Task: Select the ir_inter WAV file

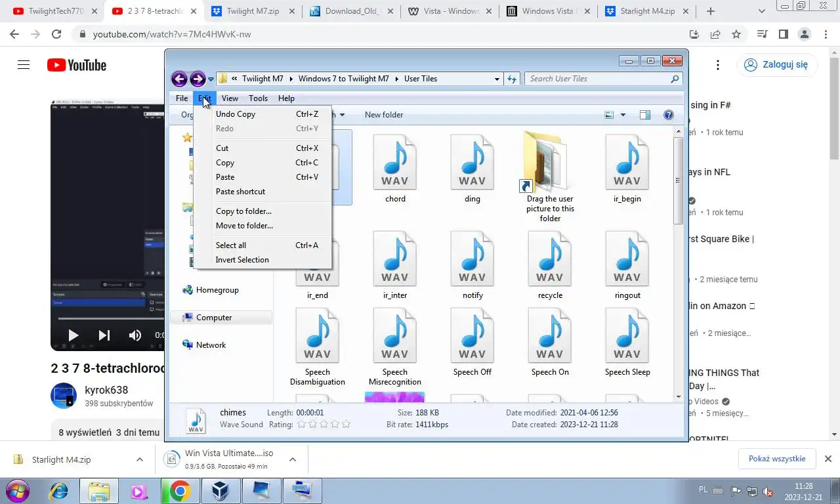Action: point(395,266)
